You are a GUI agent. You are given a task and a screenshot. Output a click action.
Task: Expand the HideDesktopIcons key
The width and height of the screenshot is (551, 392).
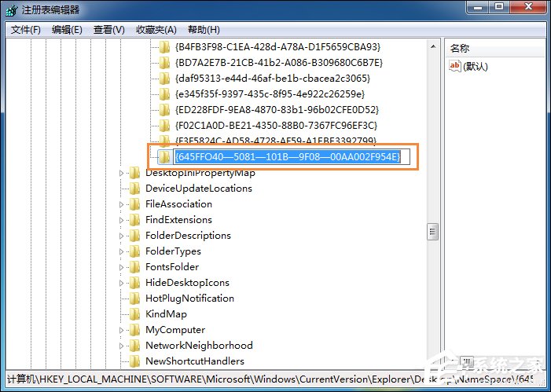(121, 283)
